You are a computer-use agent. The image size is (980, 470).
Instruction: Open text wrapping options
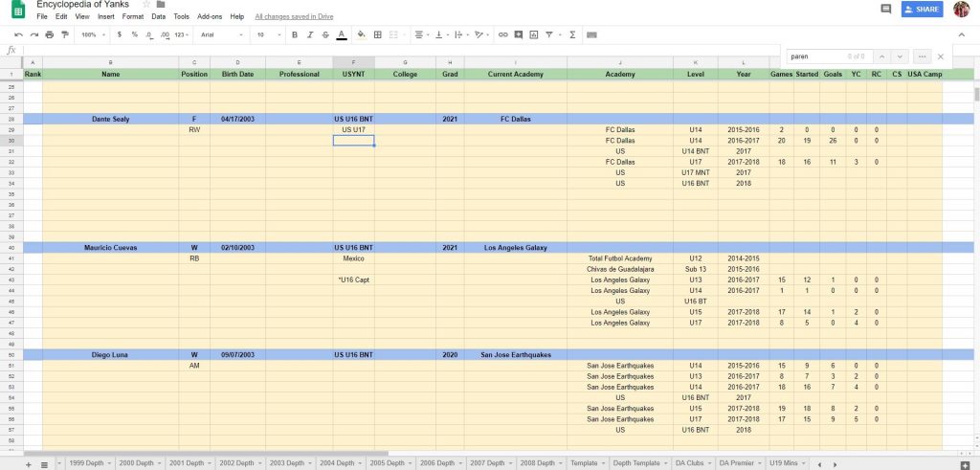click(x=460, y=35)
